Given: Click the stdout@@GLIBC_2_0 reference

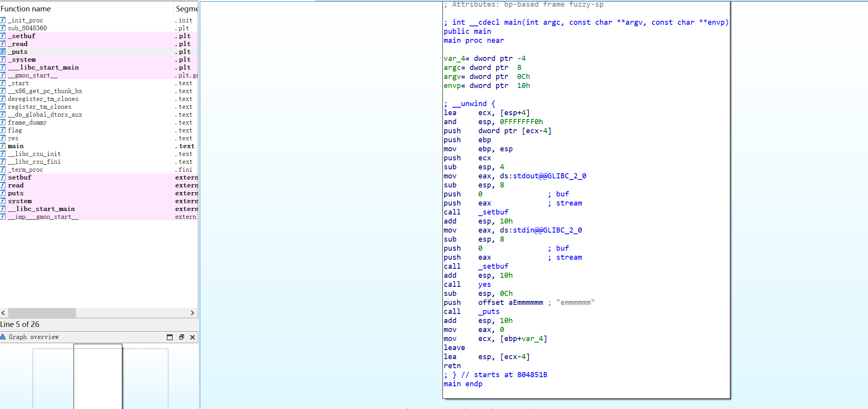Looking at the screenshot, I should coord(549,176).
